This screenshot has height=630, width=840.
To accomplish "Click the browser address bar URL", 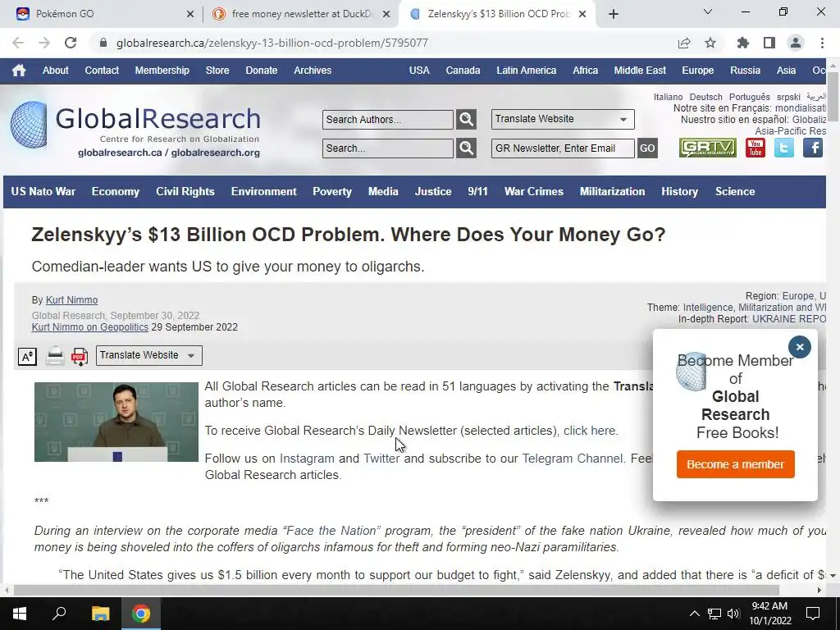I will click(x=272, y=43).
